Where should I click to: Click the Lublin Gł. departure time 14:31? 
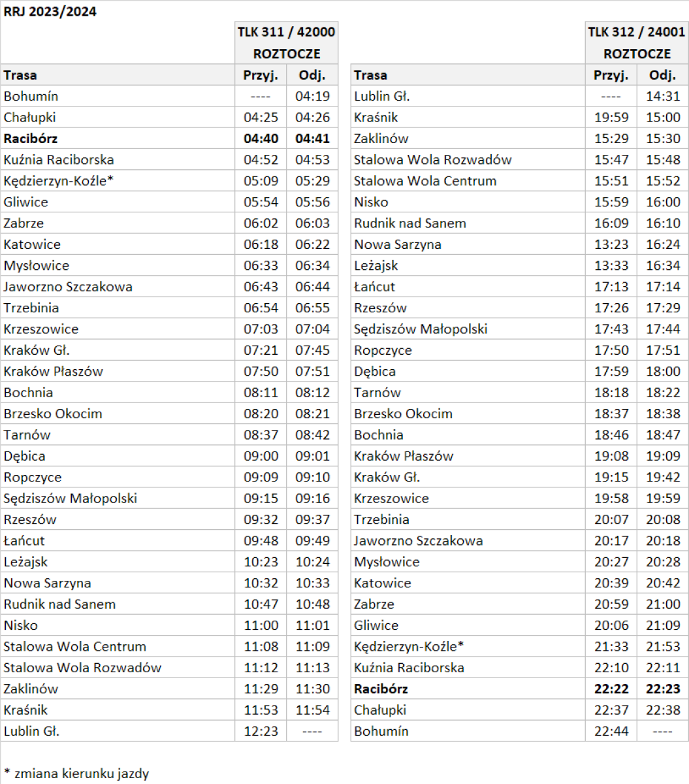click(x=662, y=96)
